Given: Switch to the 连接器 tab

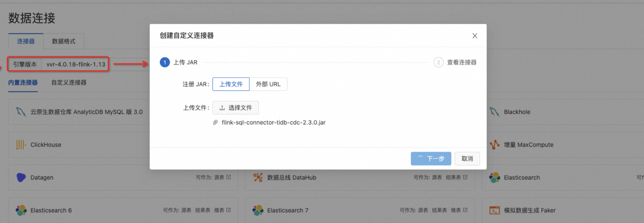Looking at the screenshot, I should pos(26,41).
